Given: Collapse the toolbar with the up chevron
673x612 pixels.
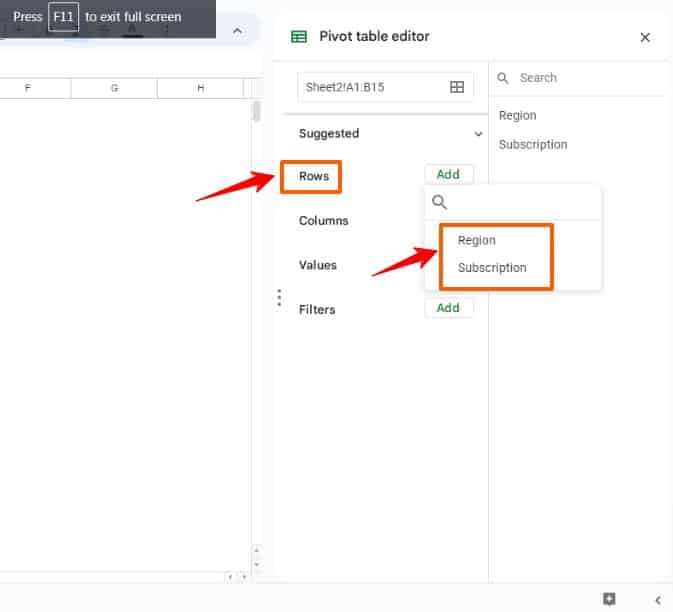Looking at the screenshot, I should (x=237, y=31).
